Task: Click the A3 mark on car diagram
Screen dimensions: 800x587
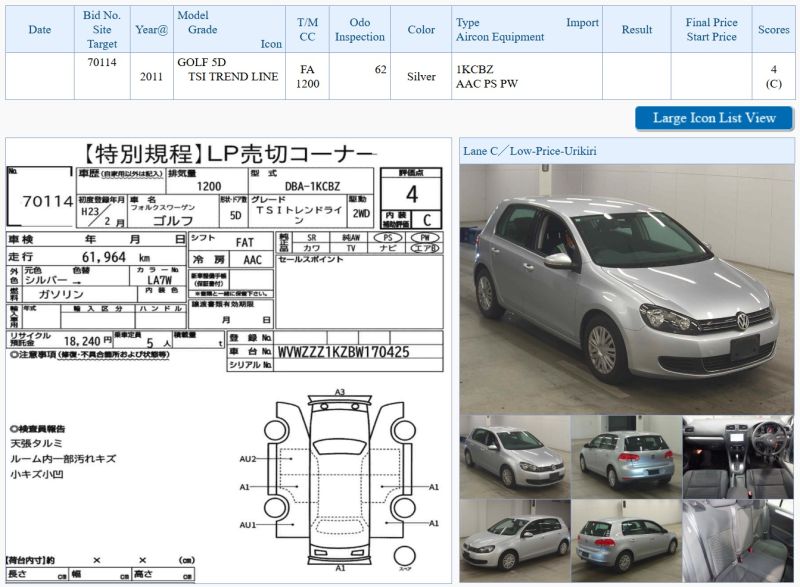Action: tap(340, 392)
